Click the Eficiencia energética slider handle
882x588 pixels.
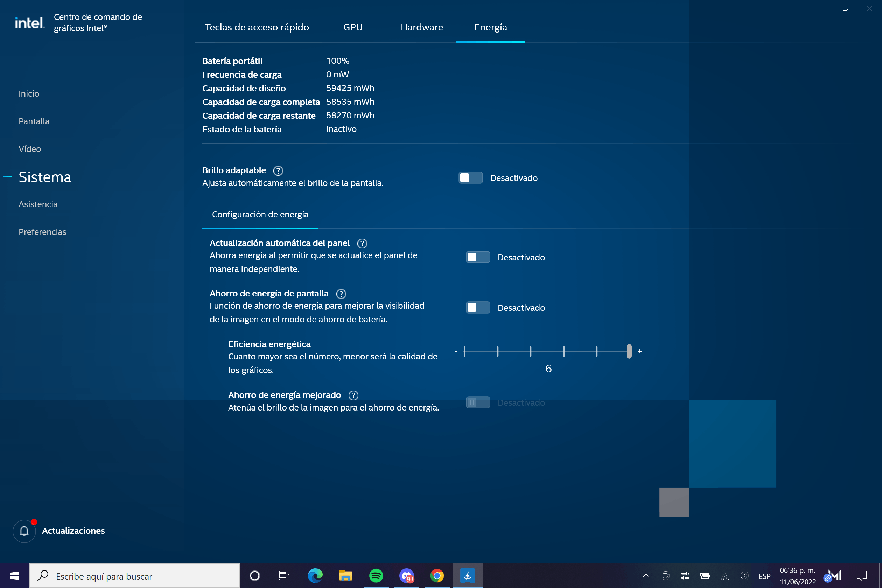(629, 351)
